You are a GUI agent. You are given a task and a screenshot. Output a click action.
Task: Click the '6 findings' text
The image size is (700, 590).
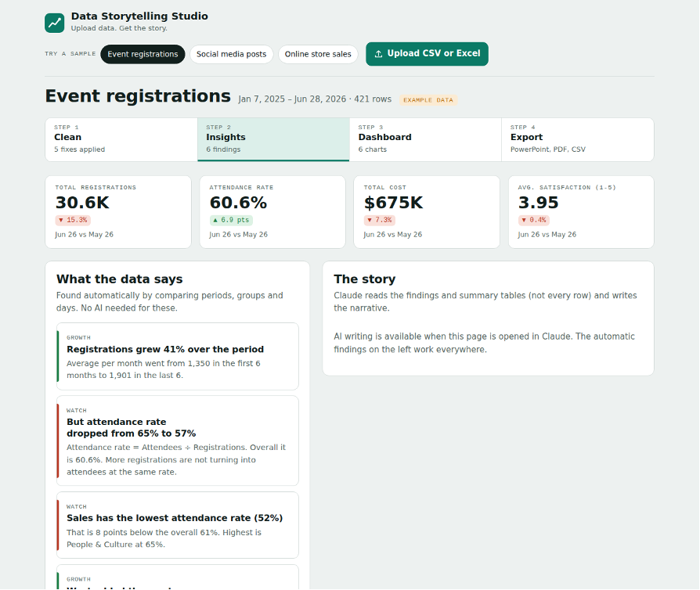click(x=223, y=149)
